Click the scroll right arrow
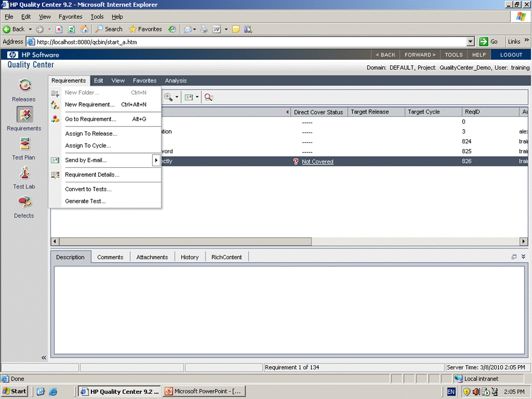Screen dimensions: 532x399 click(x=524, y=242)
